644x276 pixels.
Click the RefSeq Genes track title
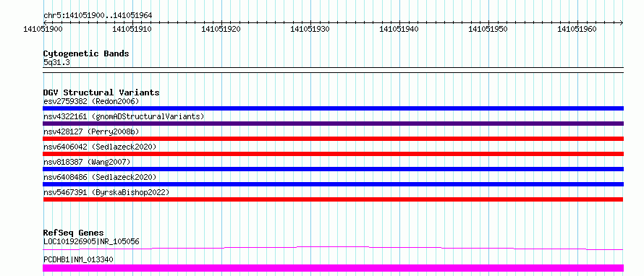pyautogui.click(x=73, y=233)
